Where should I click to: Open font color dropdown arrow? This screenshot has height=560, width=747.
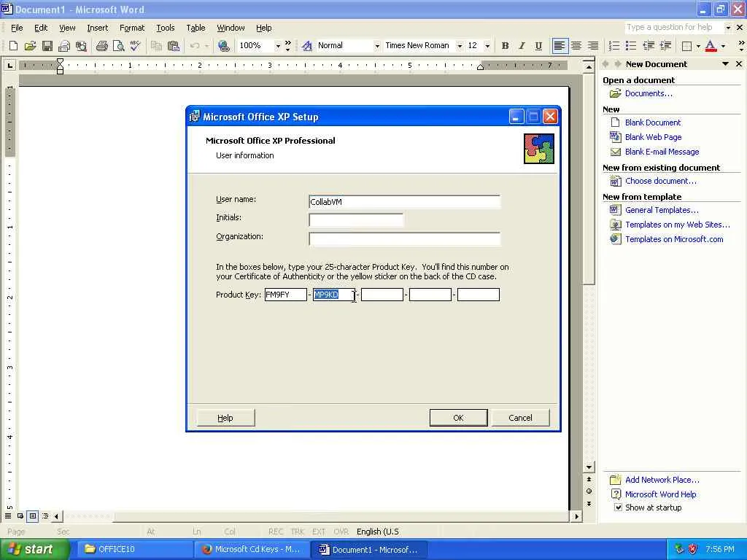tap(723, 46)
